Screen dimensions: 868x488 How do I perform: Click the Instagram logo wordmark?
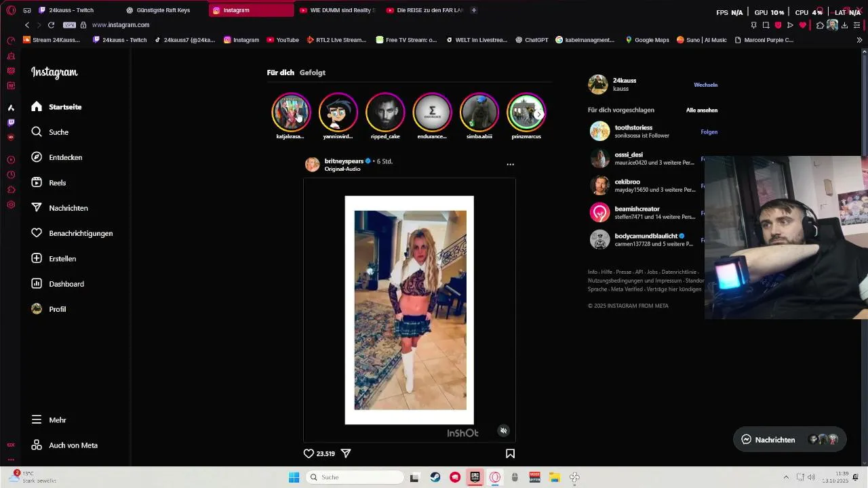pos(54,73)
